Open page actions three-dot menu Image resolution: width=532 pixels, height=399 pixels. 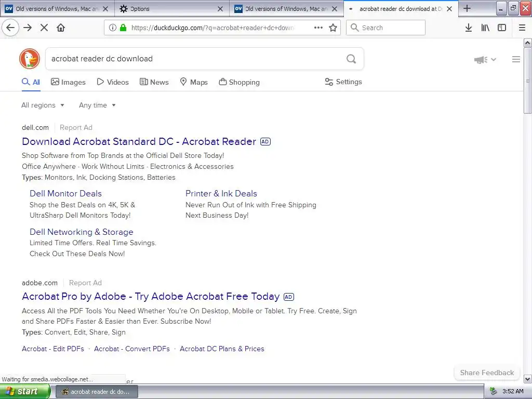(x=318, y=28)
